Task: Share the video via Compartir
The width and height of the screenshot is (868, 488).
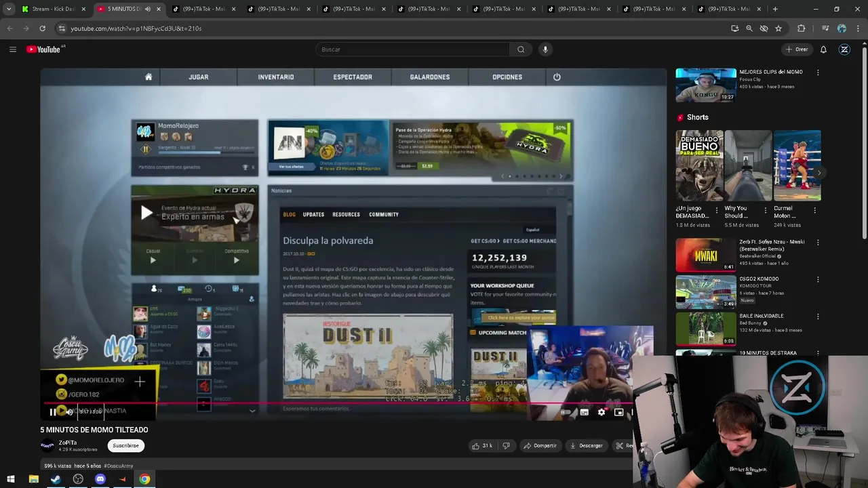Action: (540, 445)
